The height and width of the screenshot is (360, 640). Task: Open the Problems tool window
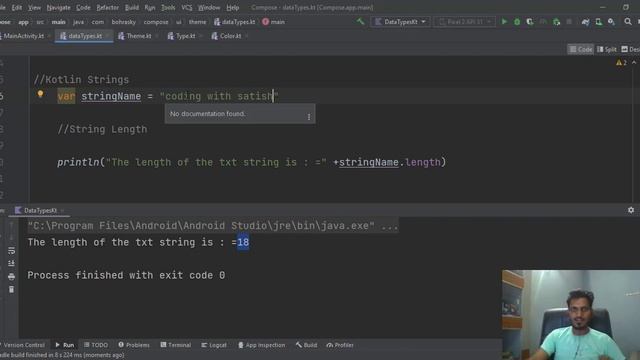tap(134, 345)
